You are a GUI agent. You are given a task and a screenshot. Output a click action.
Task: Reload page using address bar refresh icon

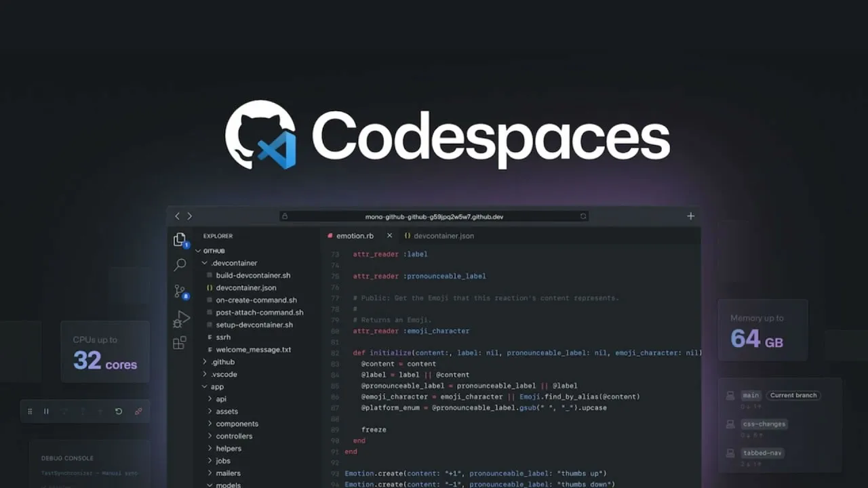click(583, 216)
